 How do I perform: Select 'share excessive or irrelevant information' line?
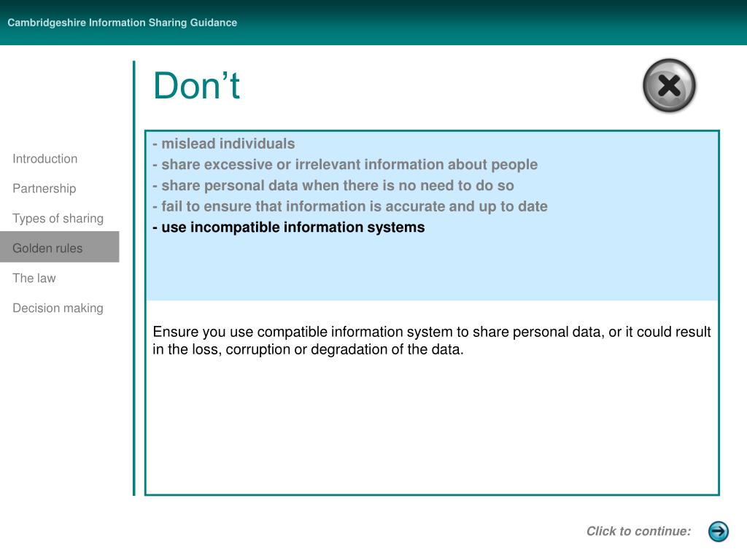click(x=345, y=164)
